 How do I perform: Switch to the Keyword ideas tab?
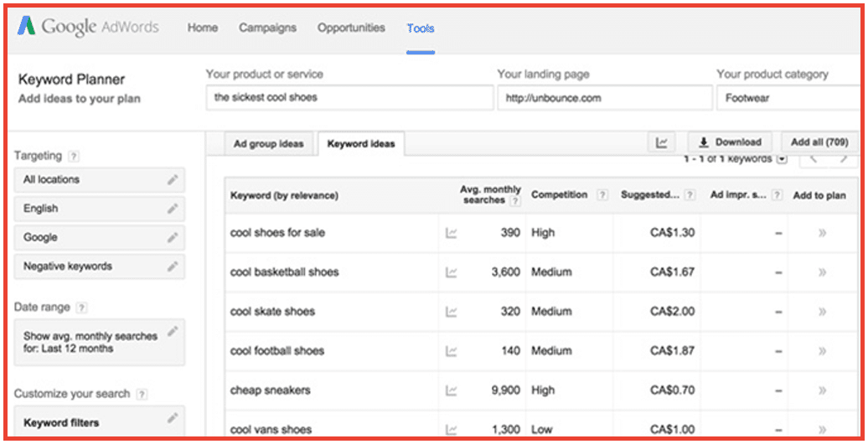pyautogui.click(x=361, y=144)
